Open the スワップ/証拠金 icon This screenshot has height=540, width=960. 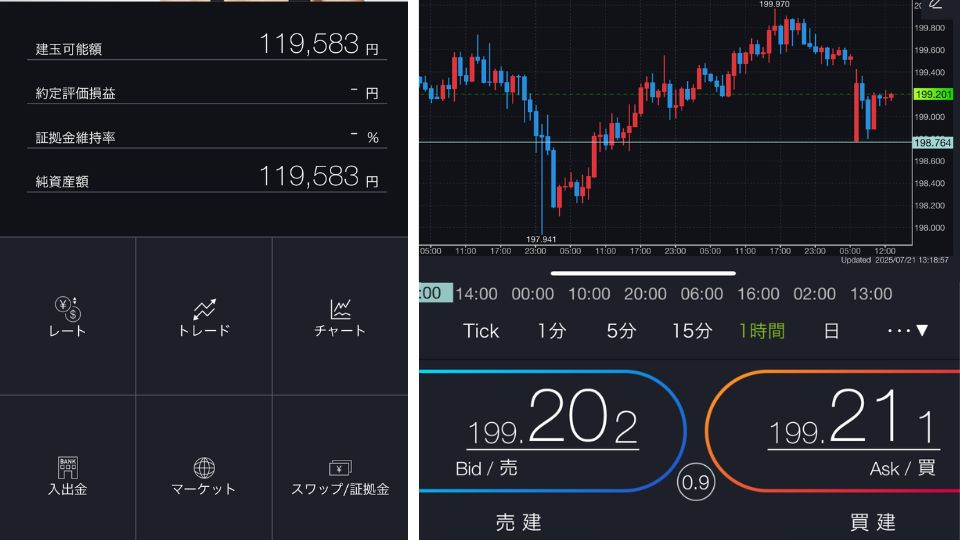[x=340, y=475]
